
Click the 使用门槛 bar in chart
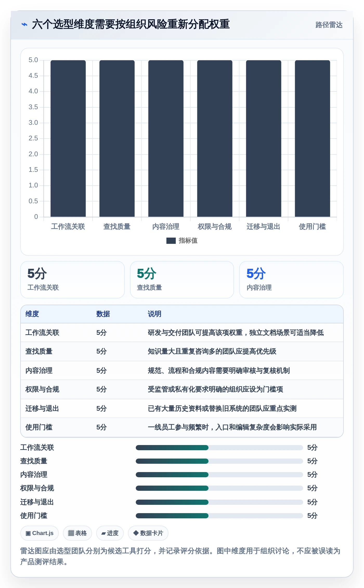coord(313,139)
